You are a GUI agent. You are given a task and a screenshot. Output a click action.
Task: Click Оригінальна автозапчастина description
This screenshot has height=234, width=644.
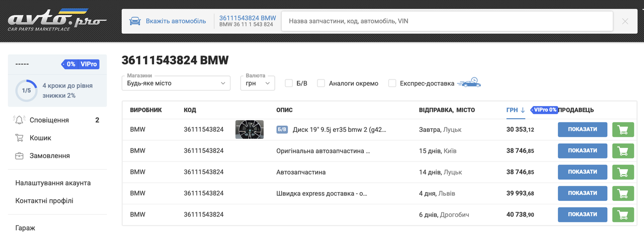point(324,150)
